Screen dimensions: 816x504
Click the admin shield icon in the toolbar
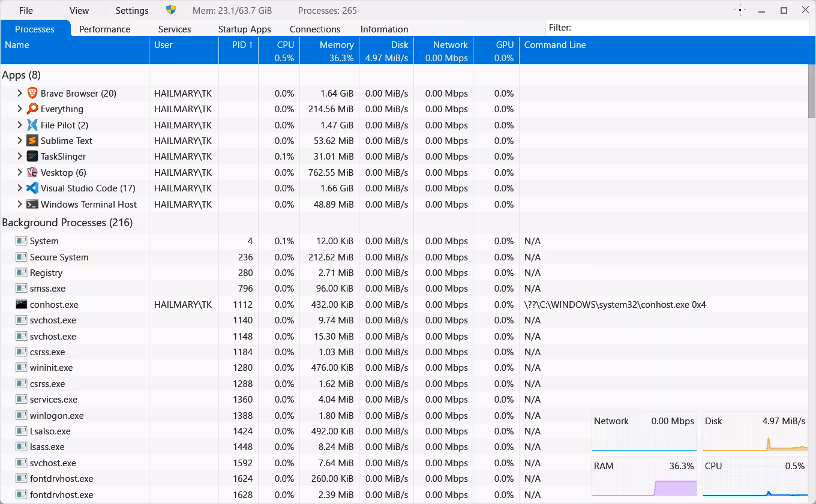[171, 10]
